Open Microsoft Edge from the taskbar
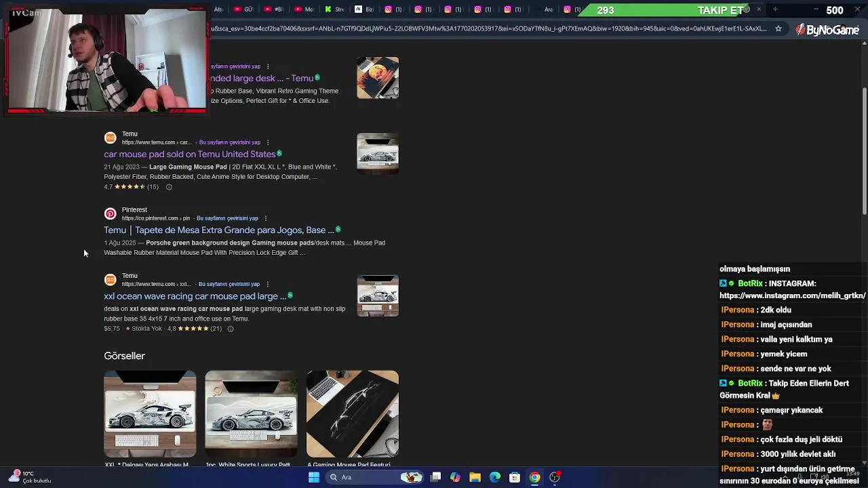Image resolution: width=868 pixels, height=488 pixels. pyautogui.click(x=495, y=477)
